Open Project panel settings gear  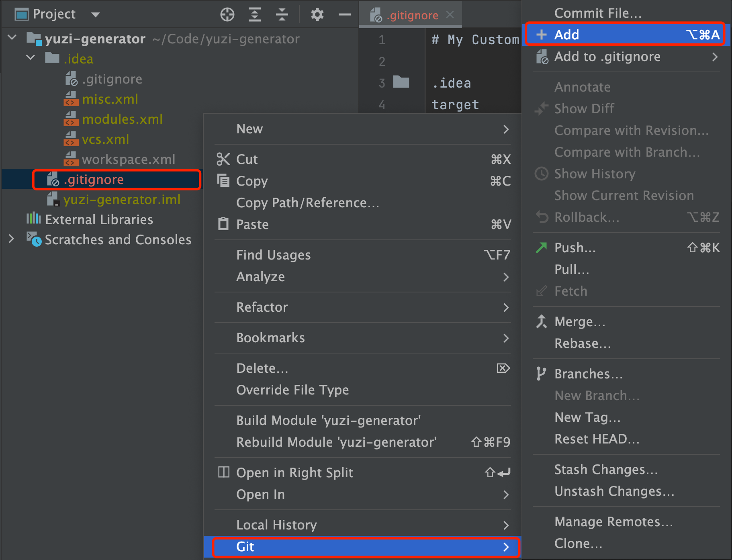(317, 15)
